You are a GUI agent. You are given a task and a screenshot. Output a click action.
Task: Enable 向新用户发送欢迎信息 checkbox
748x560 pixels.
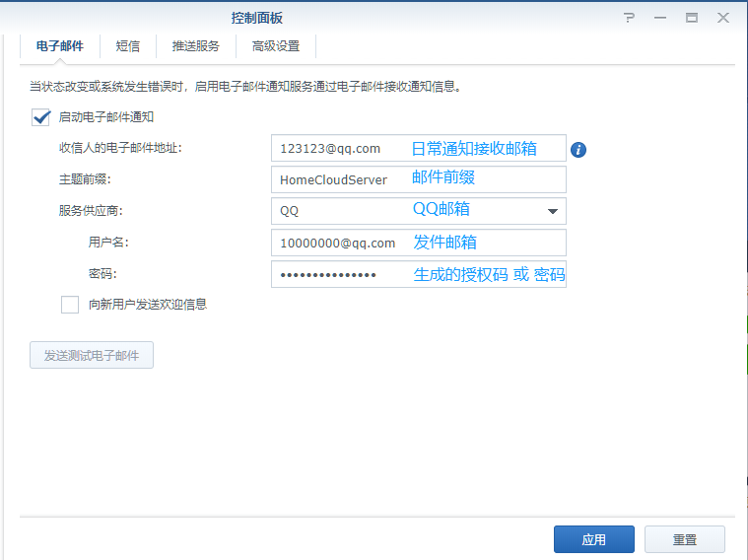pyautogui.click(x=70, y=305)
